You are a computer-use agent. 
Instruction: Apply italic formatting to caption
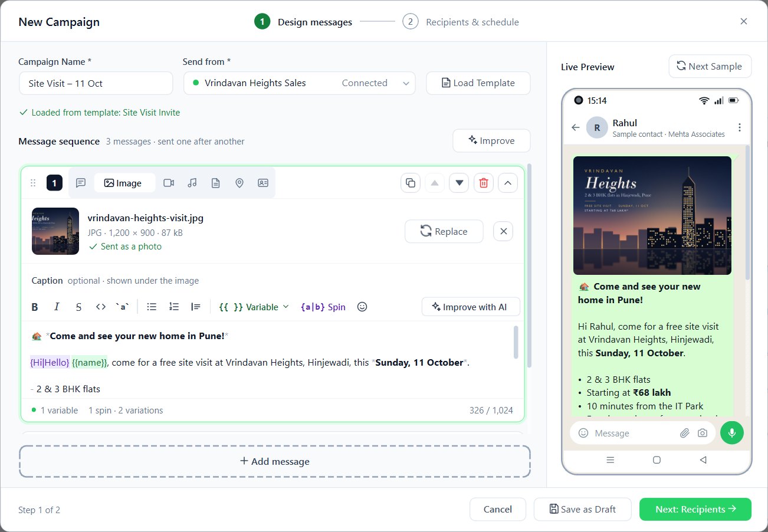(x=57, y=307)
